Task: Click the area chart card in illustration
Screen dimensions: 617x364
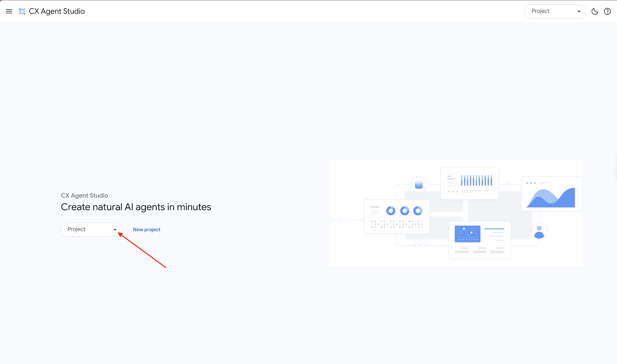Action: [x=552, y=194]
